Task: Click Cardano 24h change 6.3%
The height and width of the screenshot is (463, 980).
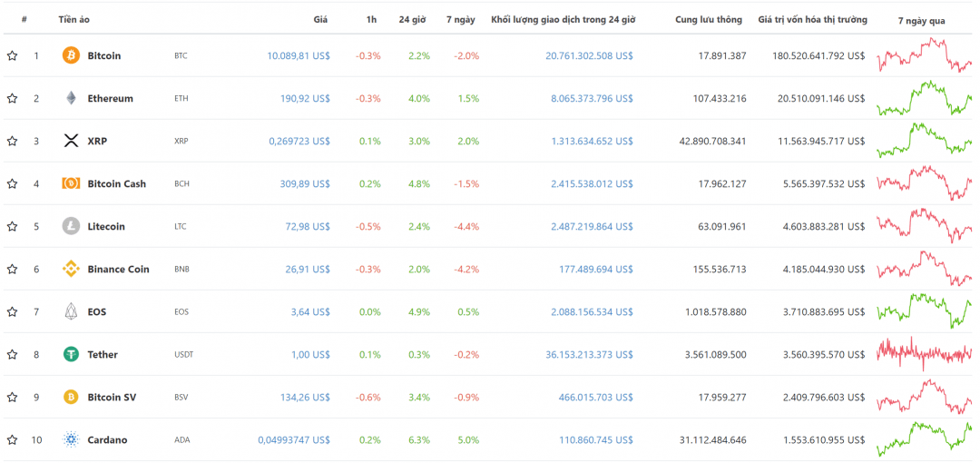Action: (418, 439)
